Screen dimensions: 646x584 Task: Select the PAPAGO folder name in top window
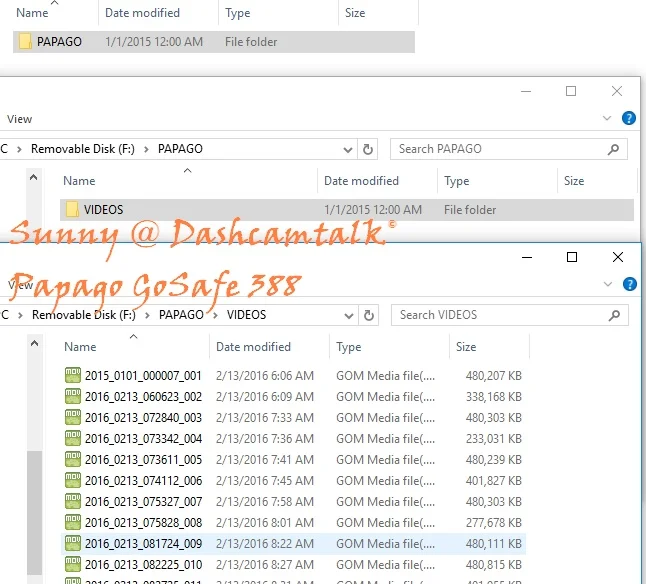tap(59, 42)
